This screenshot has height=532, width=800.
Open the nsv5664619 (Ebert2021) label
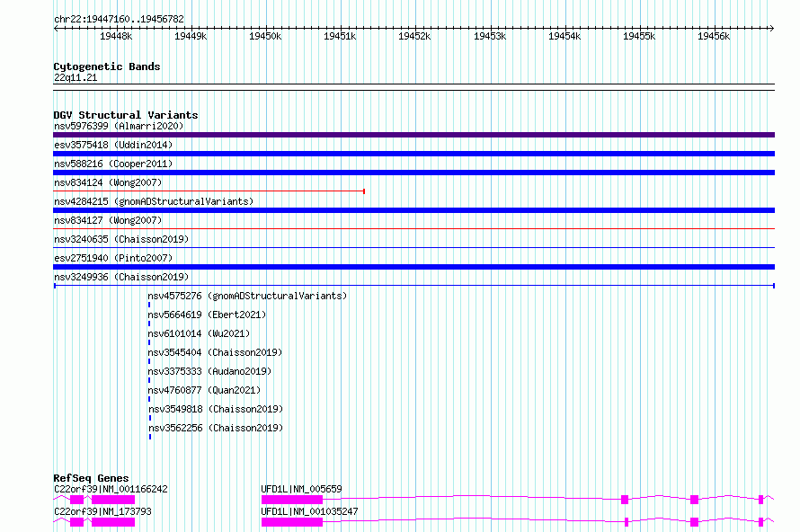tap(207, 315)
